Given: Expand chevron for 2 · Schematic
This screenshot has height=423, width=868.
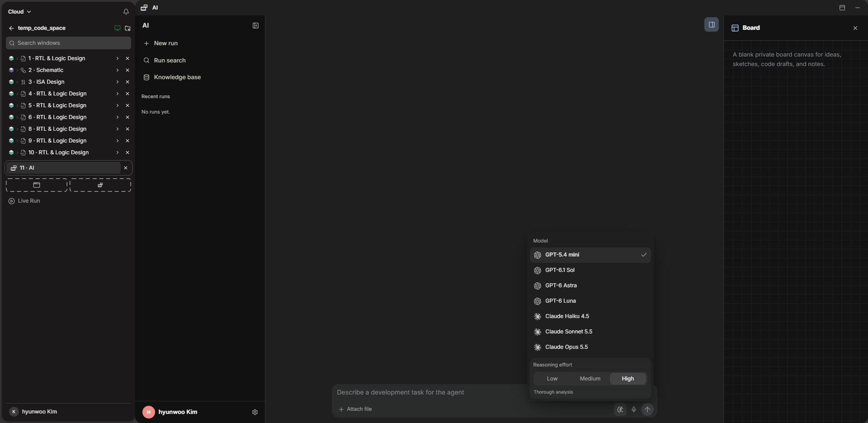Looking at the screenshot, I should pyautogui.click(x=117, y=70).
